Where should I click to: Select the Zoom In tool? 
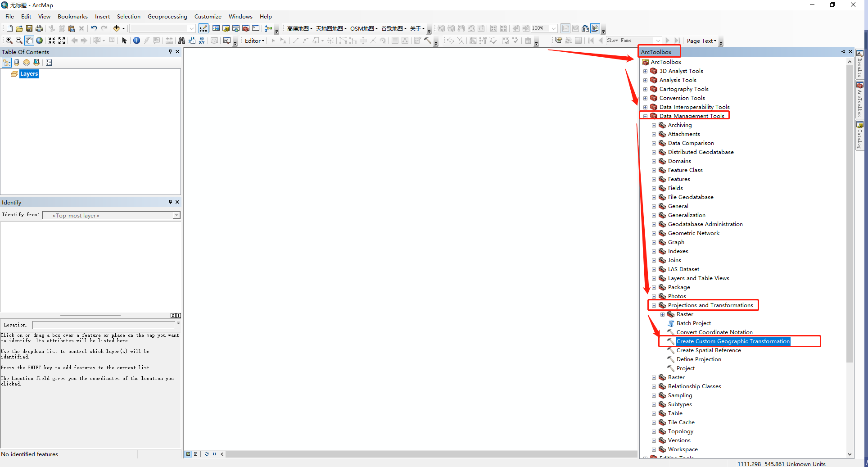pos(9,41)
